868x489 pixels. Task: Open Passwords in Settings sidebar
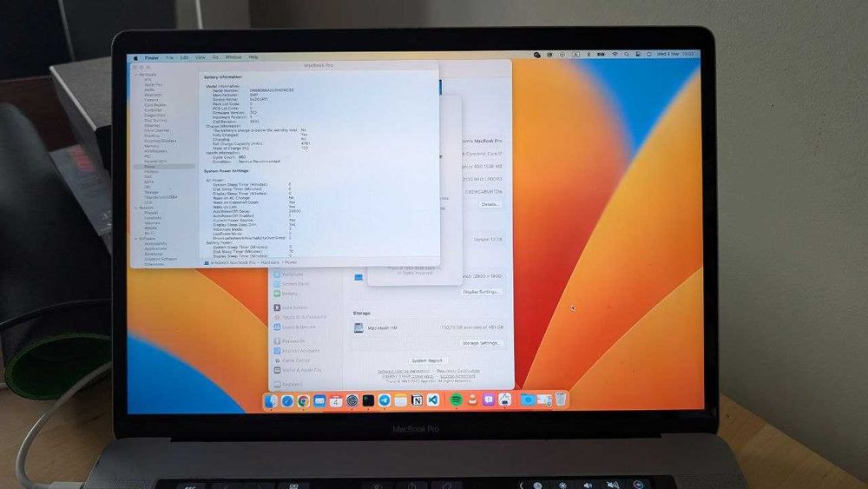tap(289, 341)
